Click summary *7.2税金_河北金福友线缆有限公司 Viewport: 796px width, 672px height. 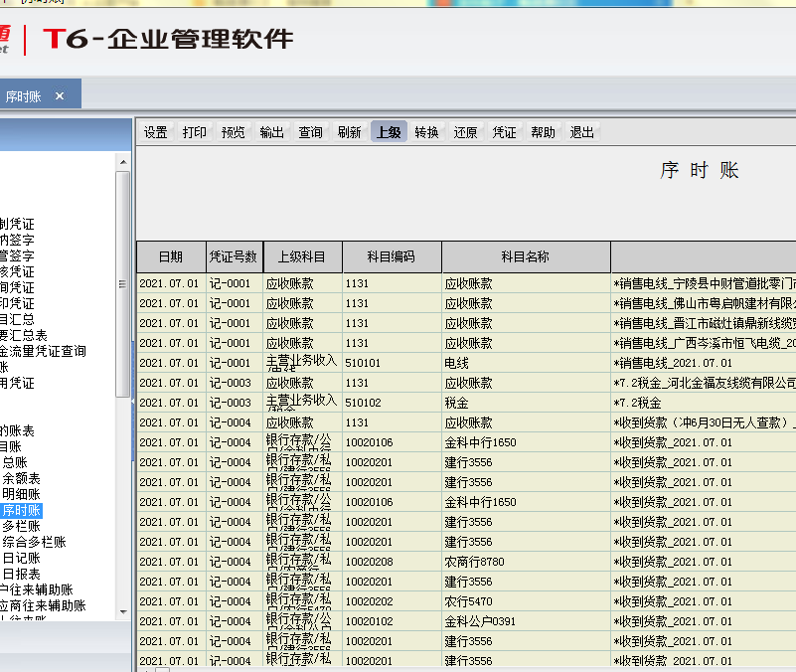pos(704,383)
